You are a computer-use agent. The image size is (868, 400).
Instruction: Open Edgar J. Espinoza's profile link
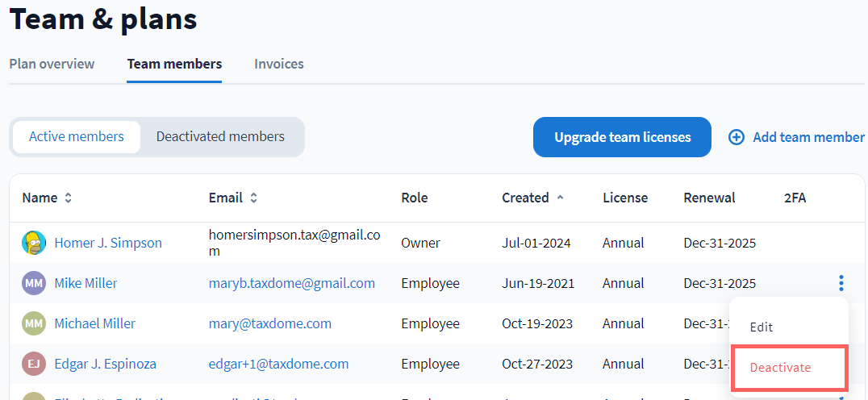(x=105, y=364)
